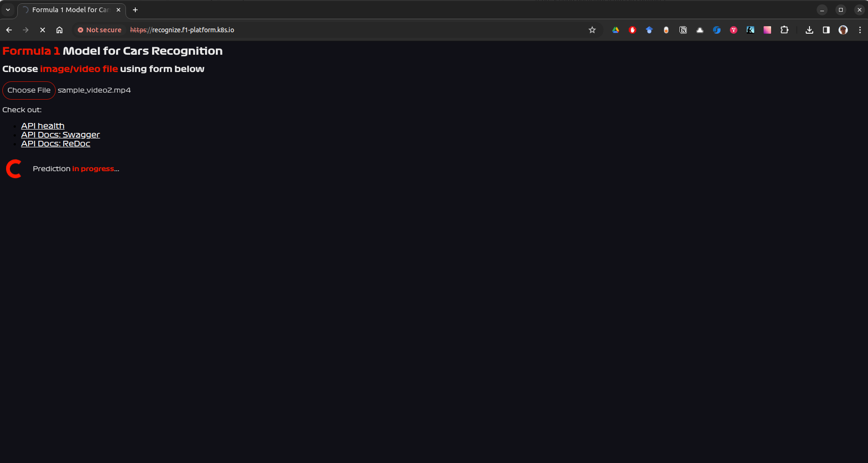868x463 pixels.
Task: Open the browser Downloads icon
Action: click(x=809, y=30)
